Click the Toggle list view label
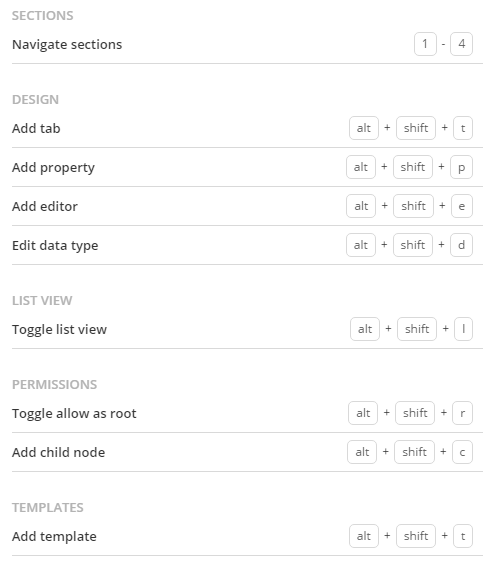493x572 pixels. [x=59, y=329]
